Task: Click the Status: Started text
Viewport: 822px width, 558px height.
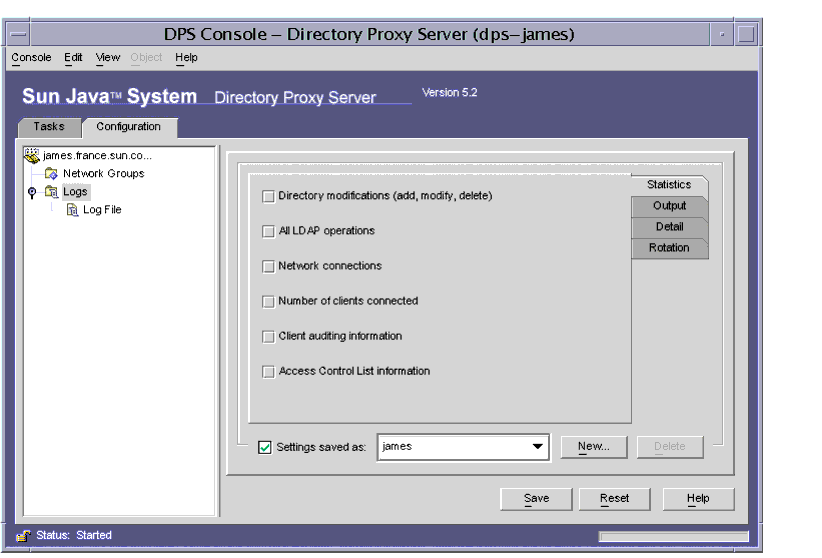Action: coord(74,535)
